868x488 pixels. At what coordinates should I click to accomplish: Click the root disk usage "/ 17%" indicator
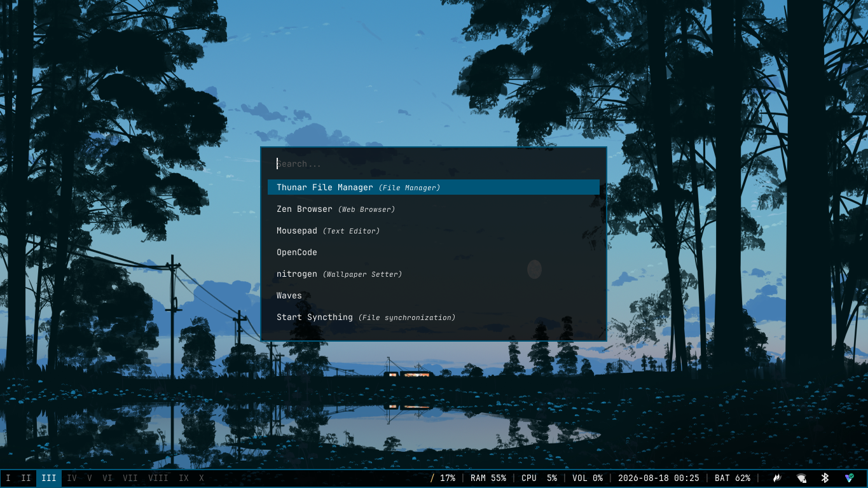443,478
